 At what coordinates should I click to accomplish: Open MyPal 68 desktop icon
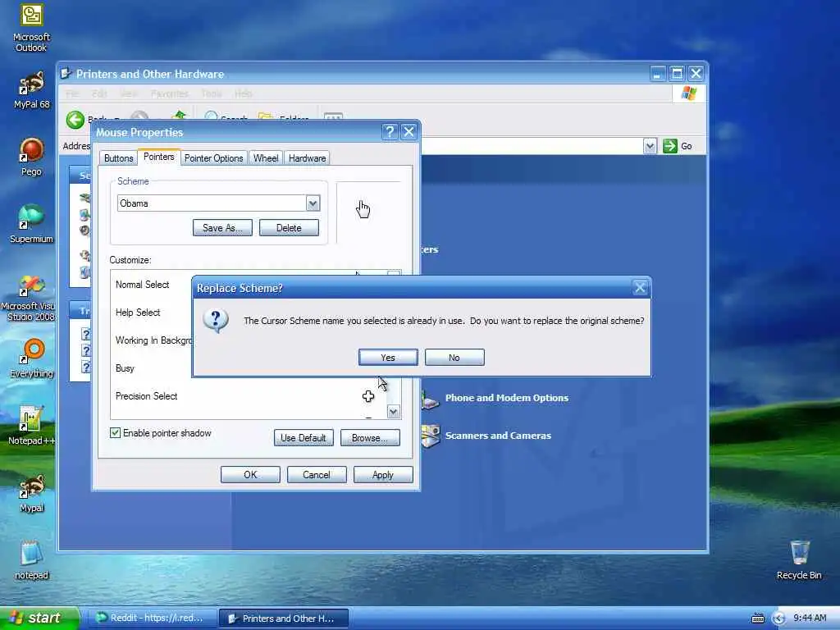[x=31, y=90]
